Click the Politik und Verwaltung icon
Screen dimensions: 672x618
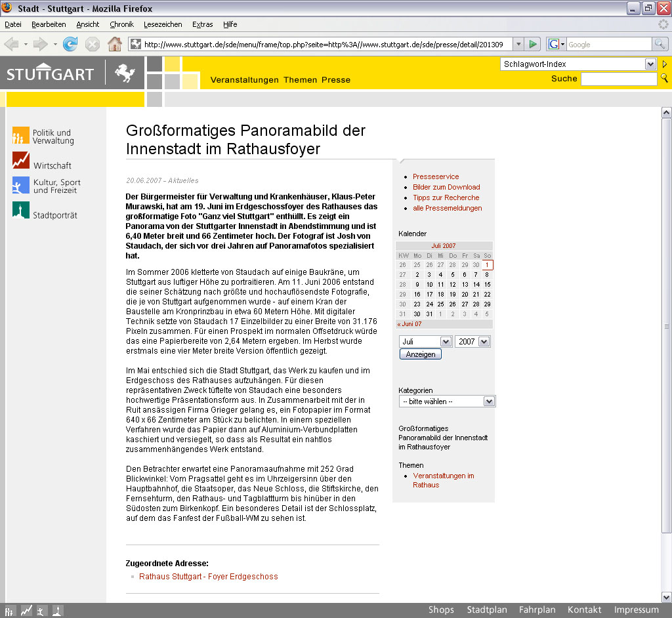tap(21, 136)
